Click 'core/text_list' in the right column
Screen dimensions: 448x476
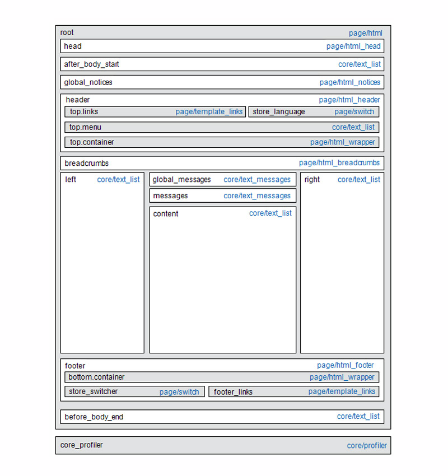coord(359,180)
